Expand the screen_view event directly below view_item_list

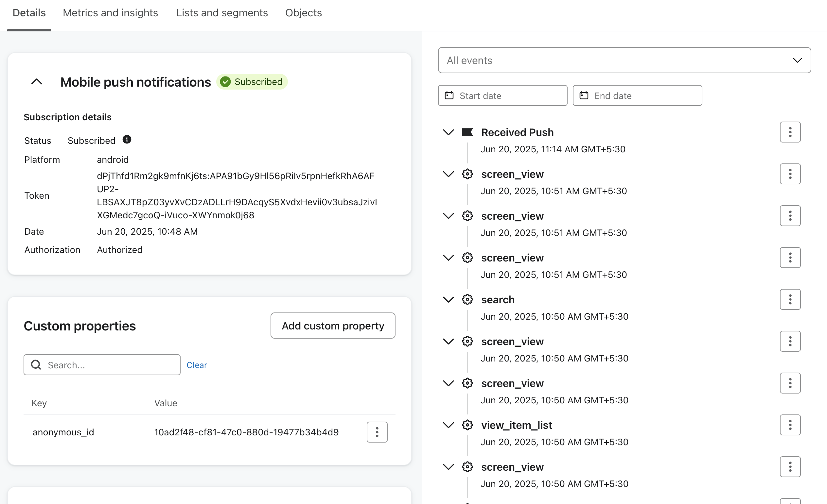449,467
